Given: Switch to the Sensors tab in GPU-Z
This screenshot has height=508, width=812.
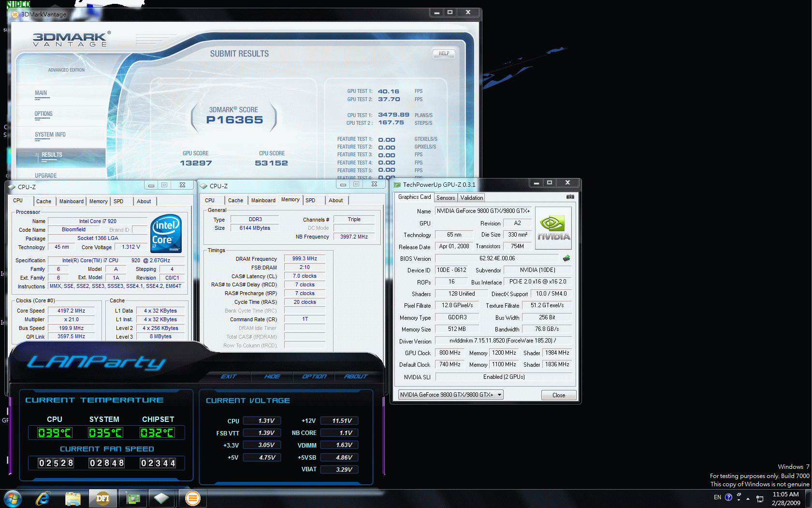Looking at the screenshot, I should (446, 198).
